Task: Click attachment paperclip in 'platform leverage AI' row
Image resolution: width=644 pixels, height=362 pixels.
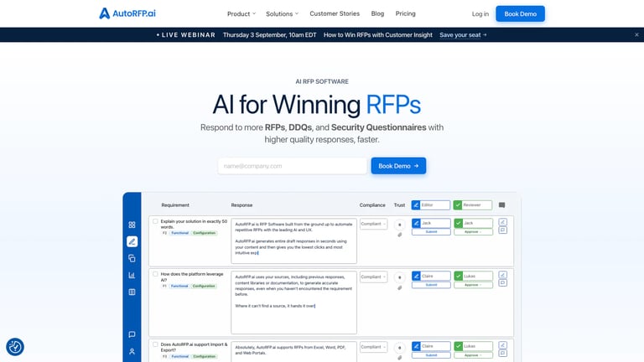Action: [400, 287]
